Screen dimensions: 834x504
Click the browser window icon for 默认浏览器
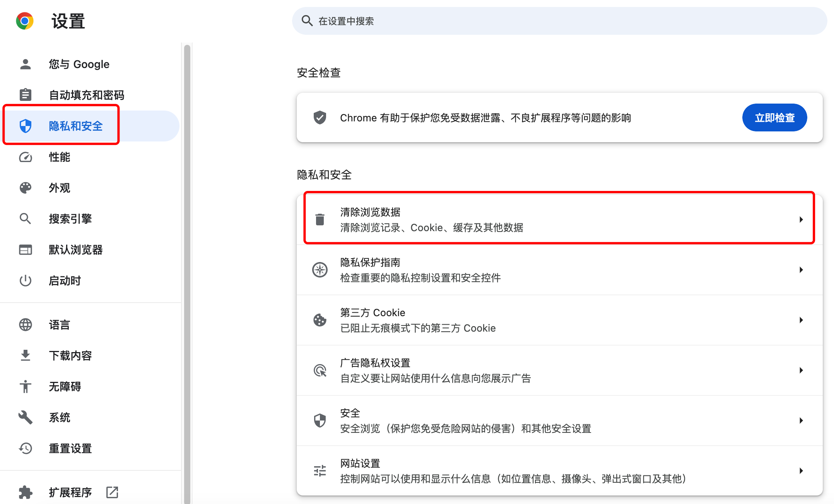click(x=26, y=250)
